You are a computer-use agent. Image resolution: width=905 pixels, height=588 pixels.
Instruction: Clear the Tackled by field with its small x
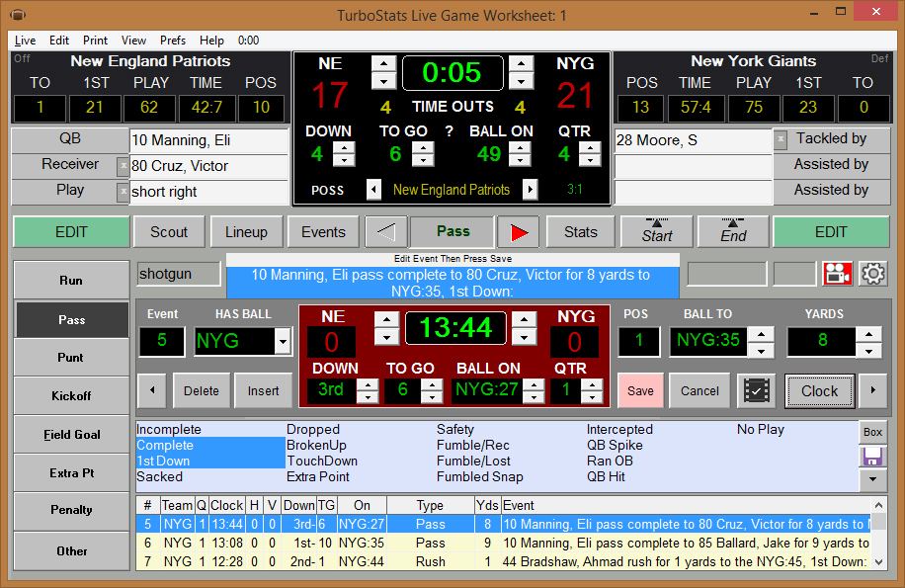pyautogui.click(x=781, y=139)
